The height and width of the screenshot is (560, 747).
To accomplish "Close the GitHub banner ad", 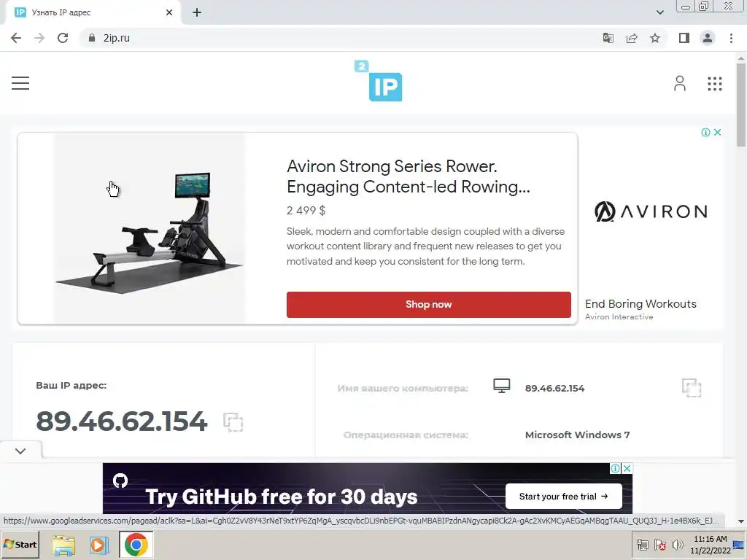I will pos(627,469).
